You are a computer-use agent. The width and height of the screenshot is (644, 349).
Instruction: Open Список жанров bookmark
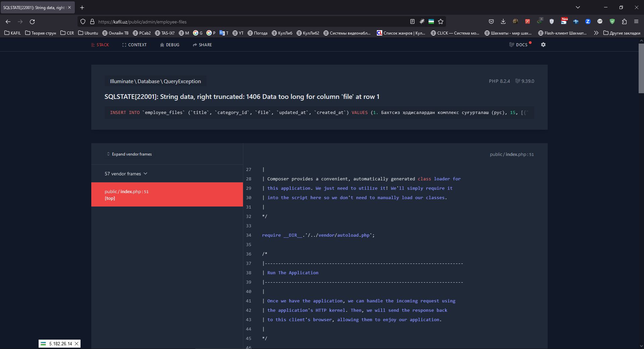(401, 33)
